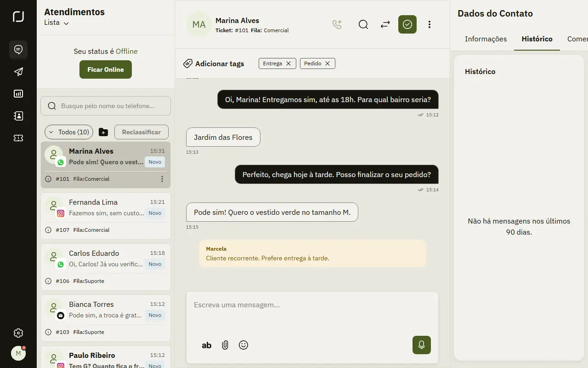The height and width of the screenshot is (368, 588).
Task: Open the chat conversations sidebar icon
Action: pos(18,50)
